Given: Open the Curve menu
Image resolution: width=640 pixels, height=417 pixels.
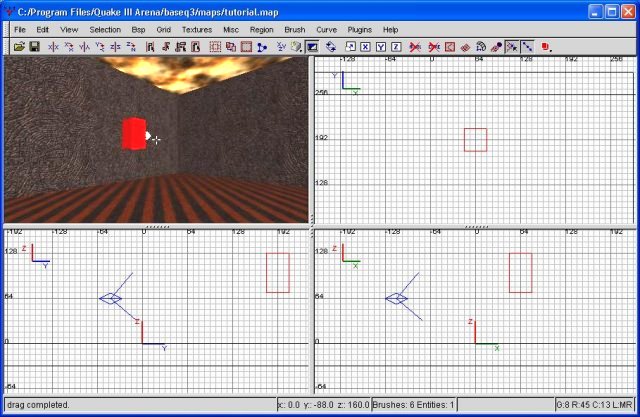Looking at the screenshot, I should [x=327, y=30].
